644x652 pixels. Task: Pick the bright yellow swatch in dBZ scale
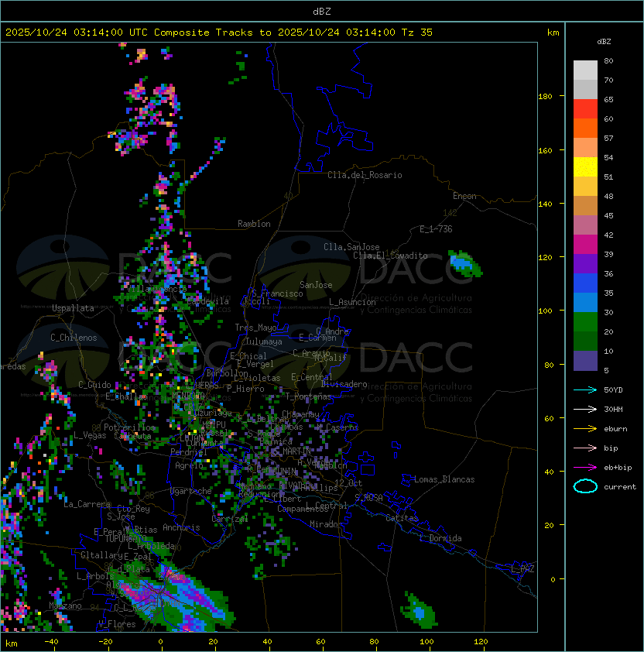tap(585, 166)
